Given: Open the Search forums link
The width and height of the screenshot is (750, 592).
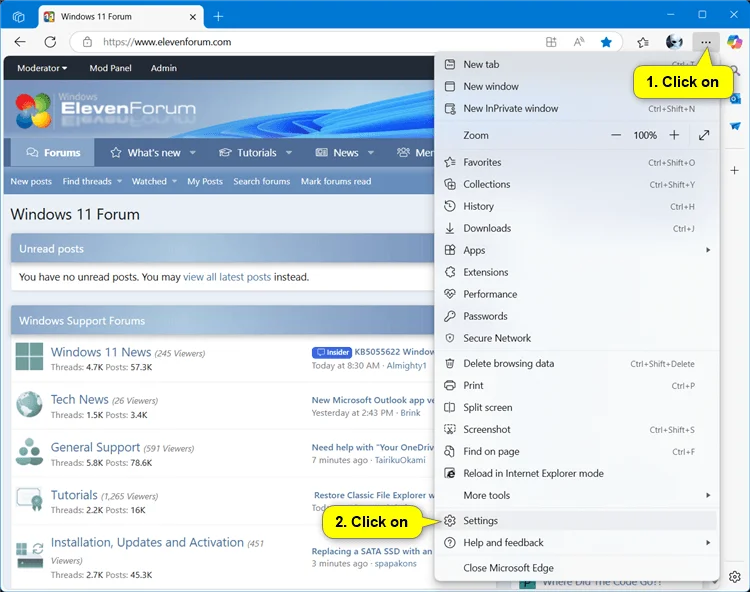Looking at the screenshot, I should (262, 181).
